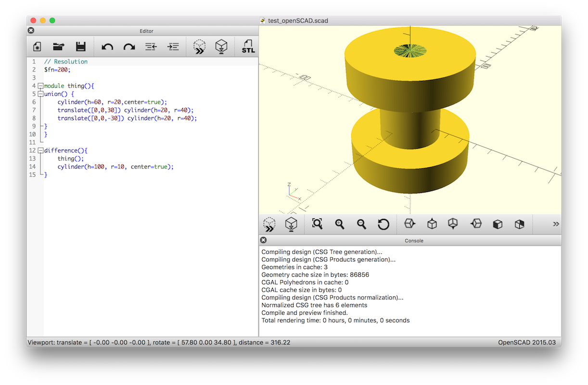588x385 pixels.
Task: Run Preview from the editor toolbar
Action: point(199,47)
